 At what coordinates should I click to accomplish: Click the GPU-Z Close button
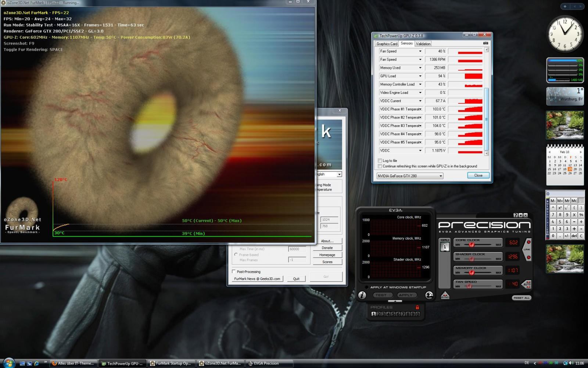coord(478,175)
